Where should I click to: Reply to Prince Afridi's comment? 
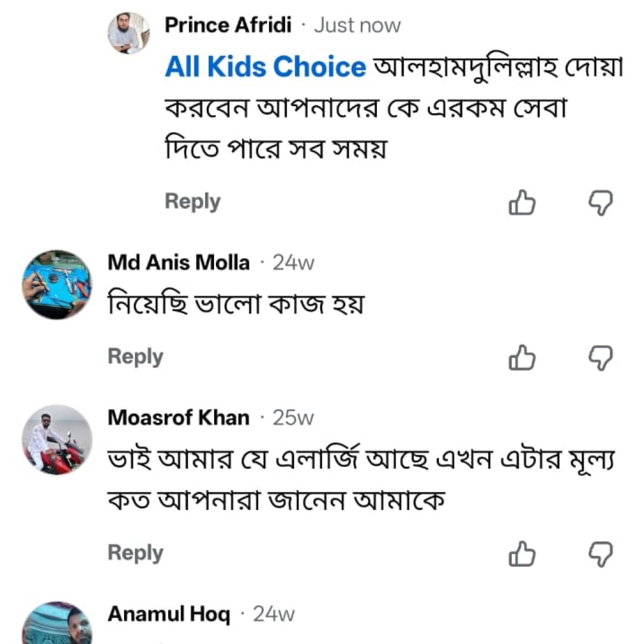pyautogui.click(x=193, y=202)
